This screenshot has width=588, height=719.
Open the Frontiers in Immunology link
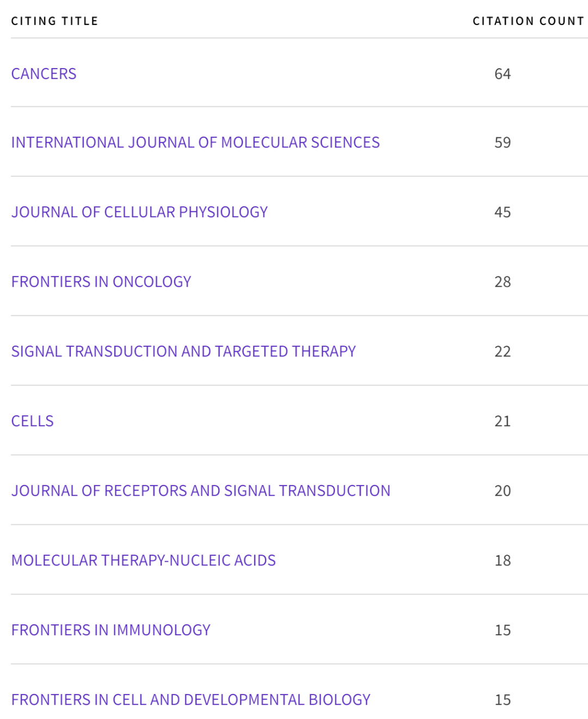tap(111, 630)
